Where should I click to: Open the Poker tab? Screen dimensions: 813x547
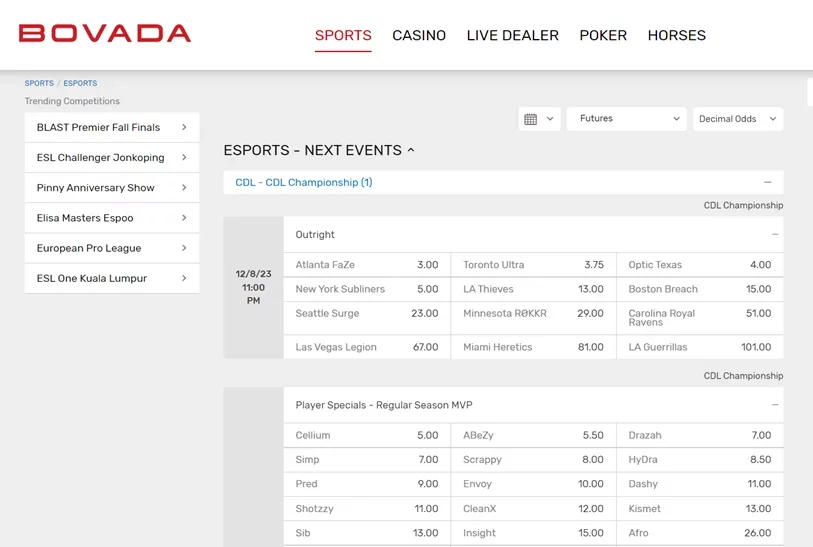click(x=603, y=35)
